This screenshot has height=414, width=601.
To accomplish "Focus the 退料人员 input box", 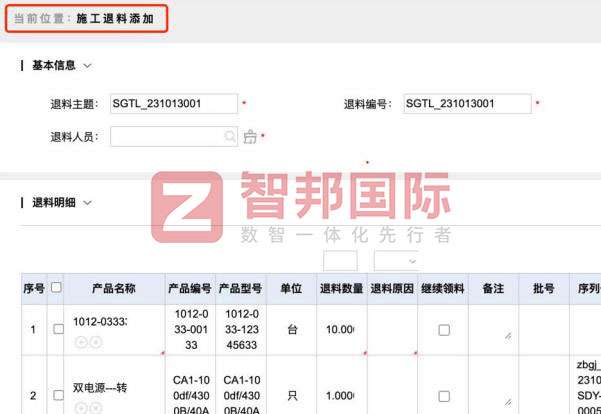I will (174, 136).
